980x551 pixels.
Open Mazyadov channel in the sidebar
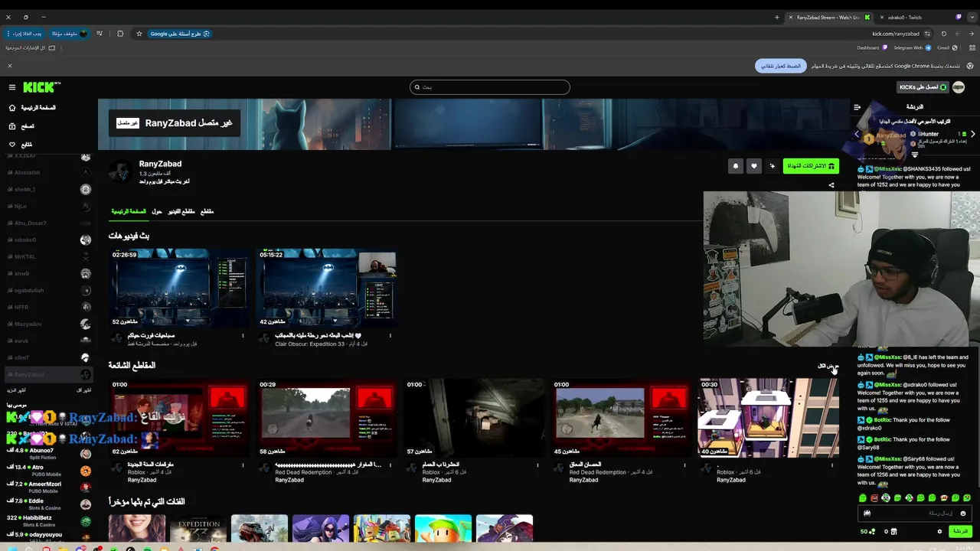tap(48, 324)
